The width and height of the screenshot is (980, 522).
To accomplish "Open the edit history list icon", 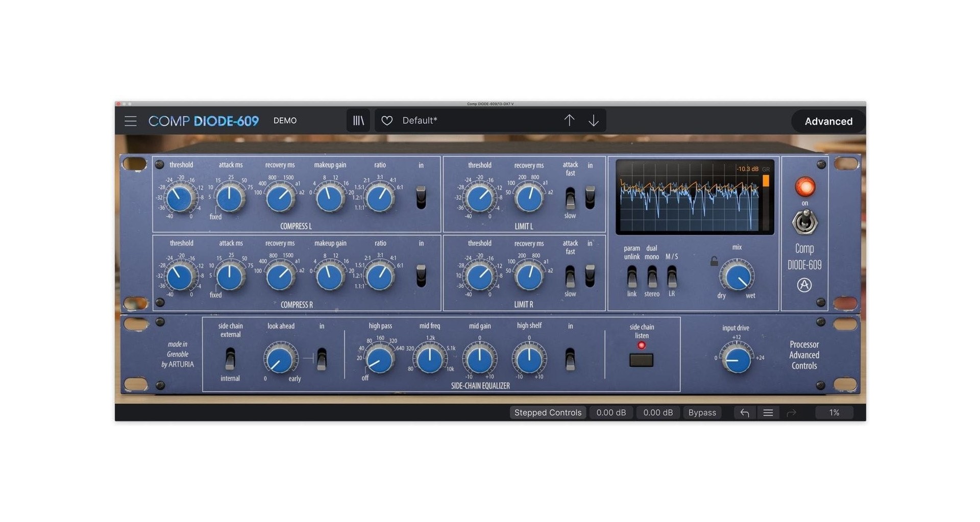I will coord(768,413).
